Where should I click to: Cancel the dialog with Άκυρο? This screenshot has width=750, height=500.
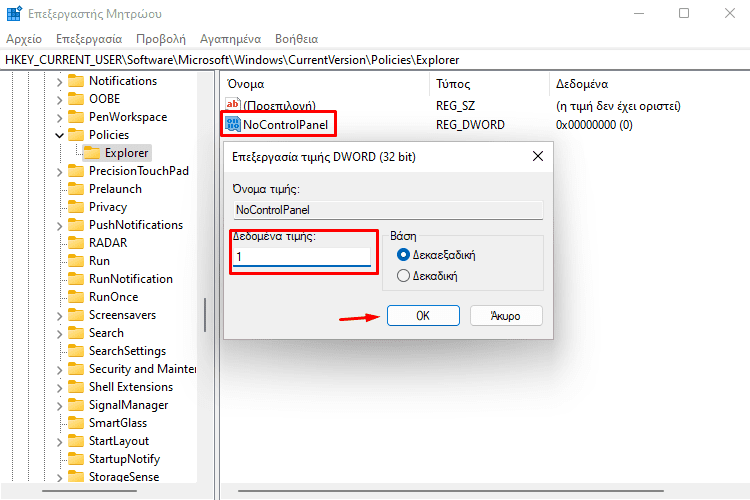tap(506, 316)
